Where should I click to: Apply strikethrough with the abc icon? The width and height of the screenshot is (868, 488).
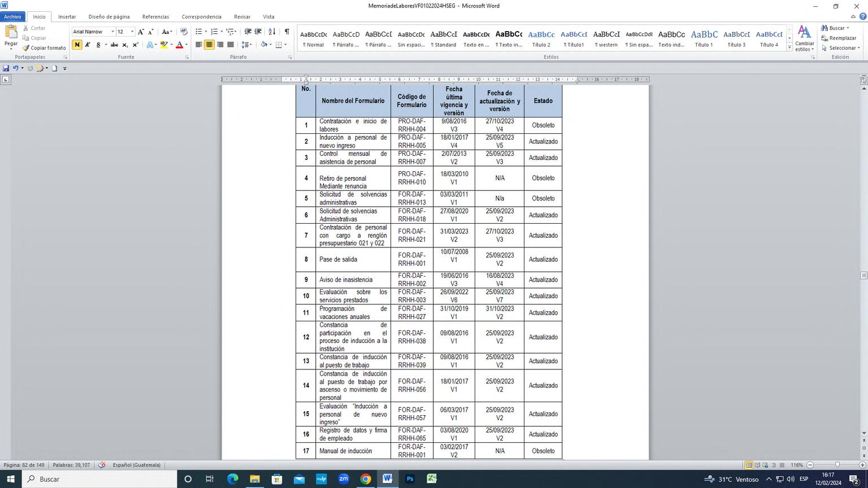(114, 45)
